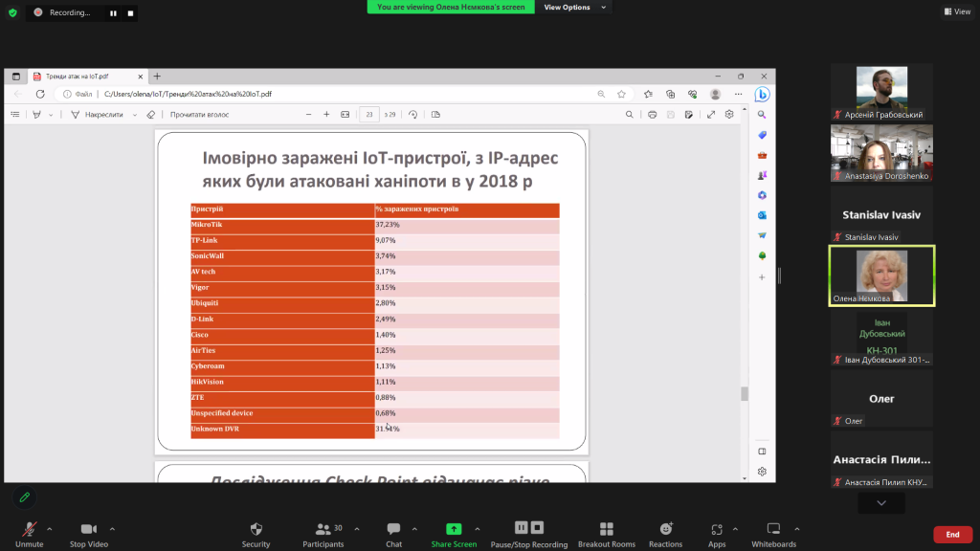Open browser profile avatar
Screen dimensions: 980x551
click(716, 94)
